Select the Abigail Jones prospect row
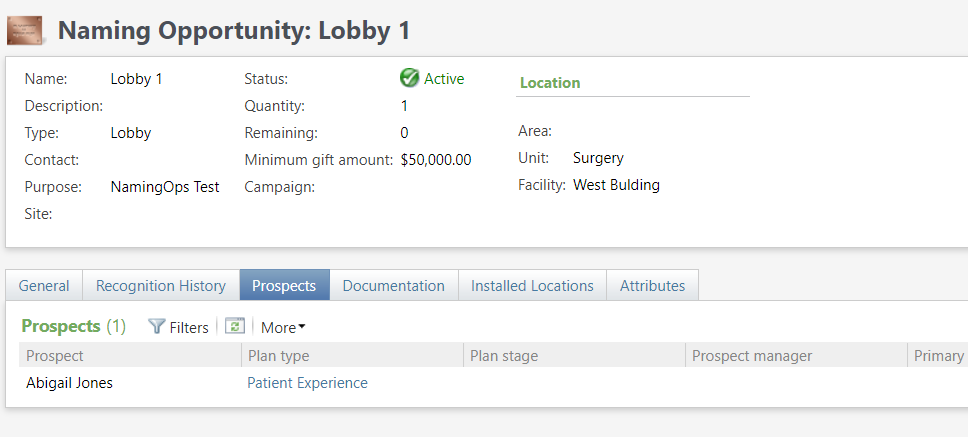968x437 pixels. (69, 383)
